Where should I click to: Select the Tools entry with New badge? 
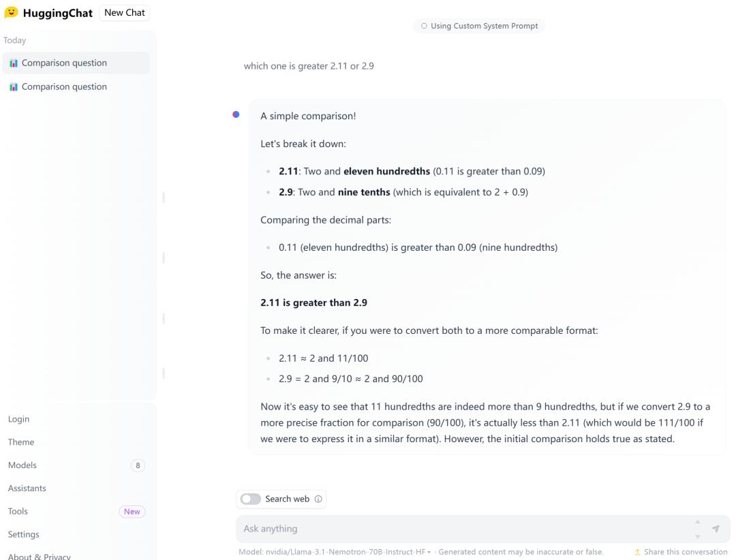point(17,511)
